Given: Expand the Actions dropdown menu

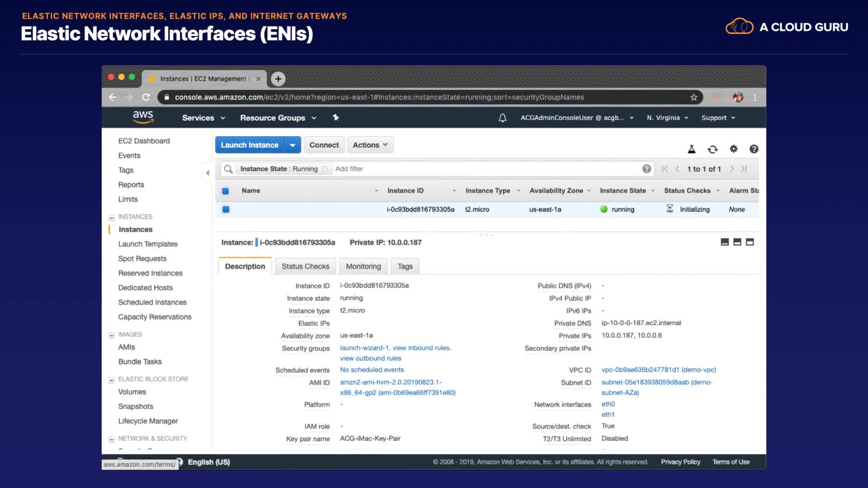Looking at the screenshot, I should 370,145.
